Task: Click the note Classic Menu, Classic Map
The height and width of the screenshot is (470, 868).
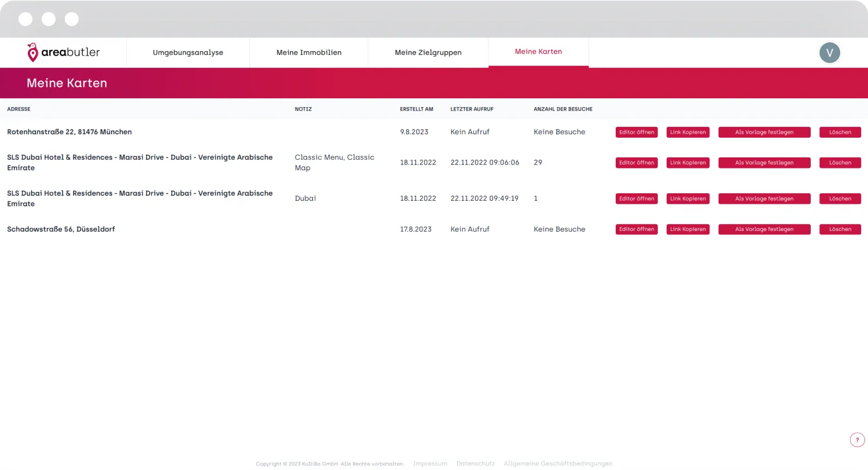Action: click(334, 163)
